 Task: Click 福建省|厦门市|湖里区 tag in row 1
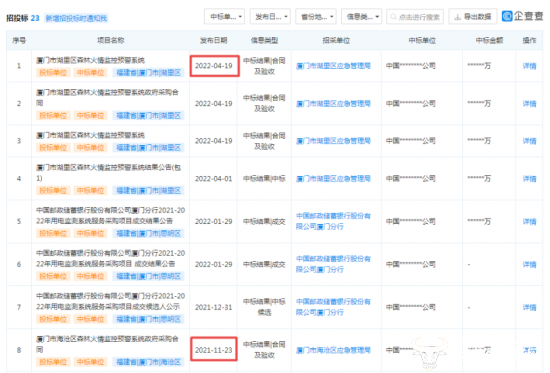148,73
